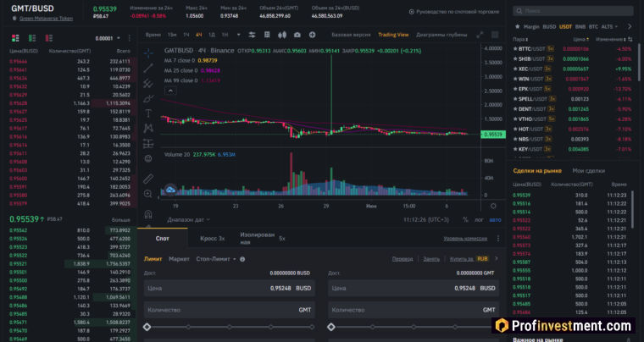Take a chart snapshot with camera icon
The width and height of the screenshot is (644, 342).
click(x=297, y=35)
